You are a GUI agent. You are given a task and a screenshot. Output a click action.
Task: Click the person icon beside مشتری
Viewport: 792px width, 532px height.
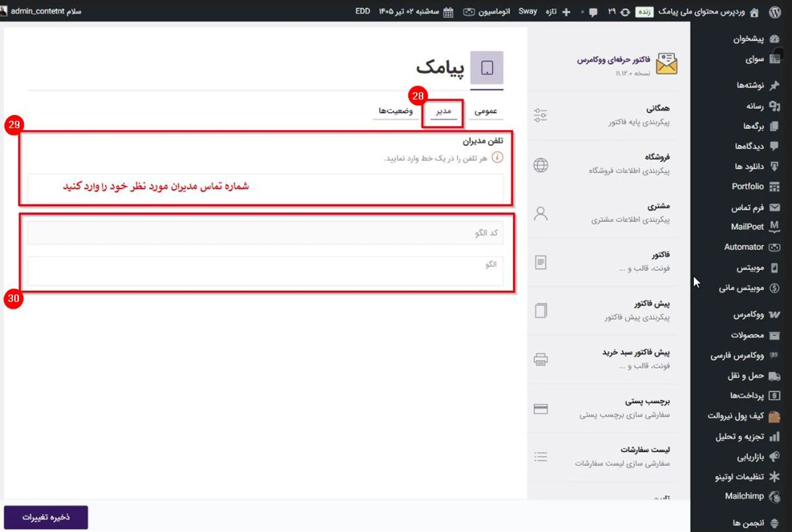click(x=541, y=213)
